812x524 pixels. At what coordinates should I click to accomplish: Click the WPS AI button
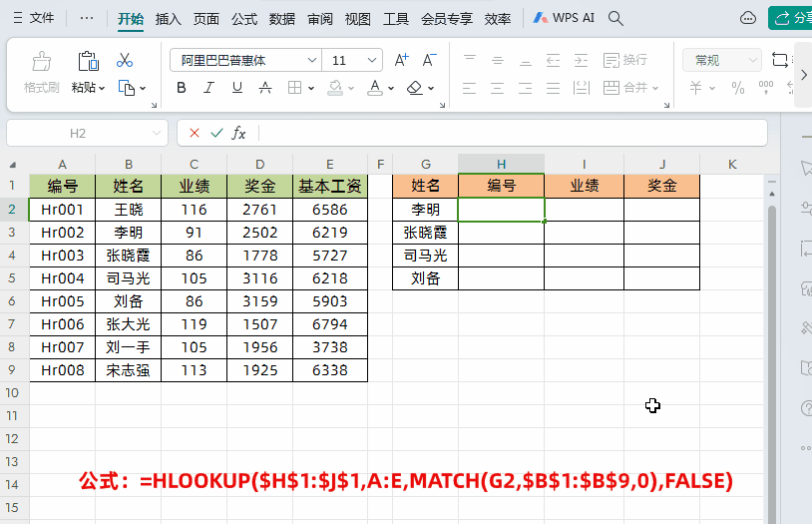point(564,18)
